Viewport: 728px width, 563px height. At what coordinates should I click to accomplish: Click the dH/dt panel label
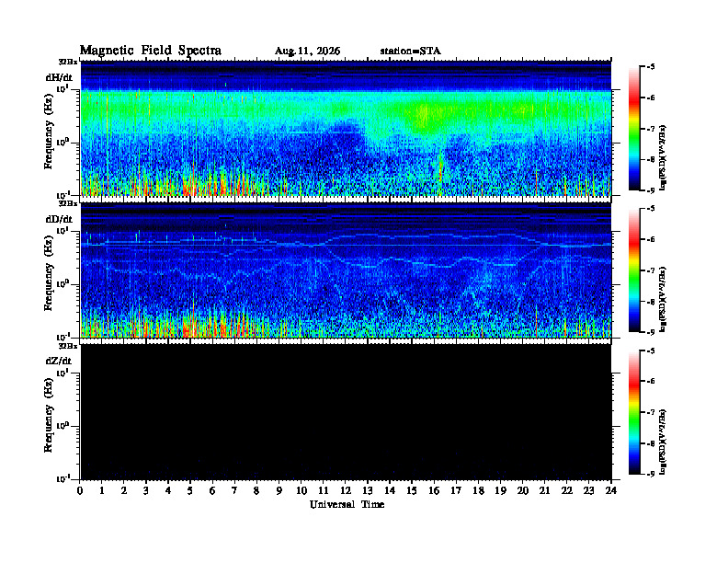59,77
